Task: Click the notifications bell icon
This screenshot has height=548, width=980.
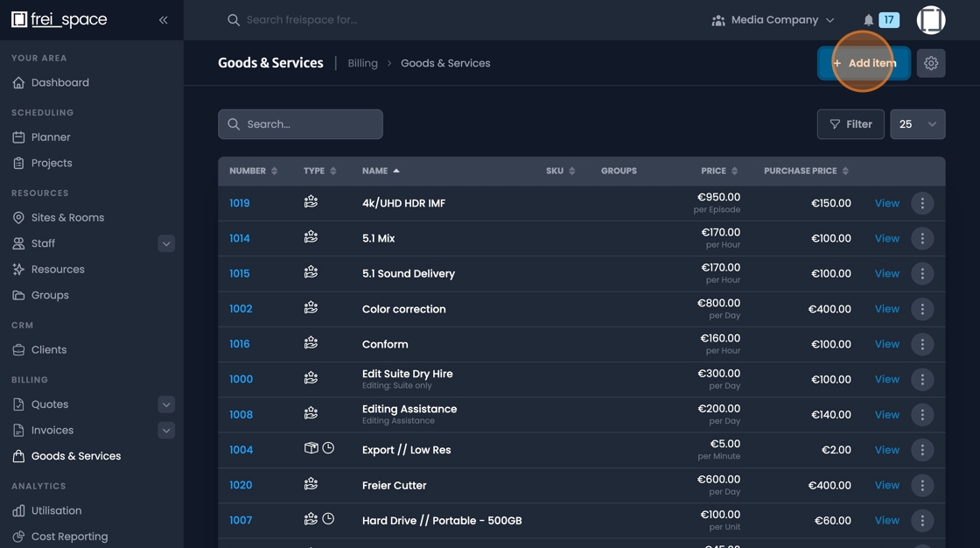Action: (868, 19)
